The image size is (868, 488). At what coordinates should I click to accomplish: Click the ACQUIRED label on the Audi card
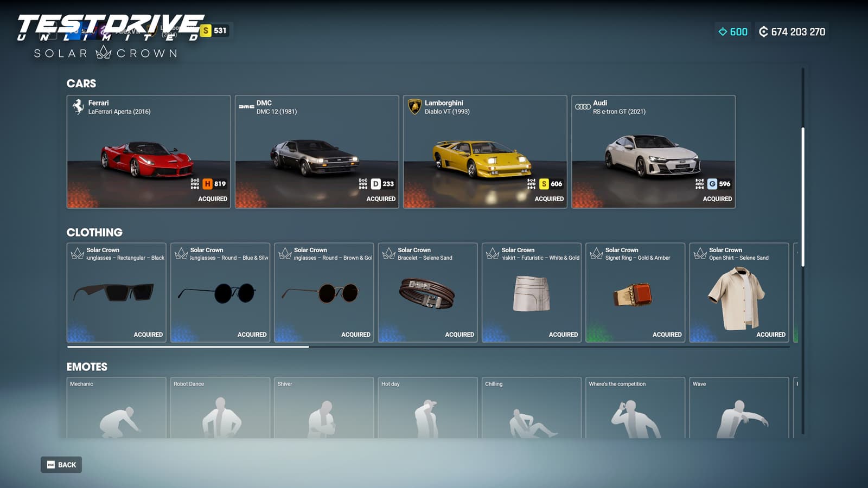coord(717,199)
